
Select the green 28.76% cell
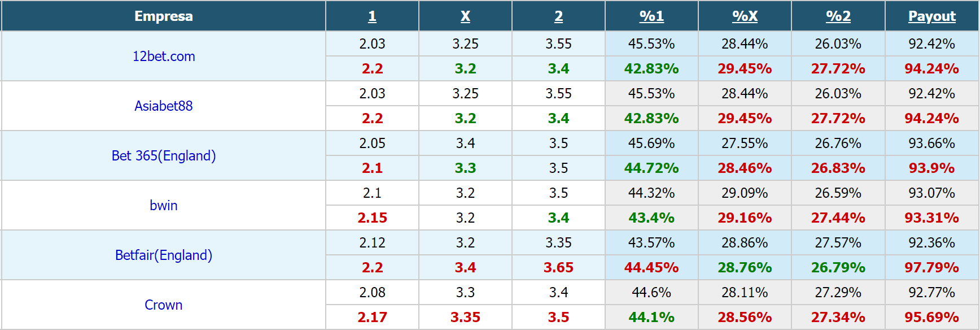point(745,268)
